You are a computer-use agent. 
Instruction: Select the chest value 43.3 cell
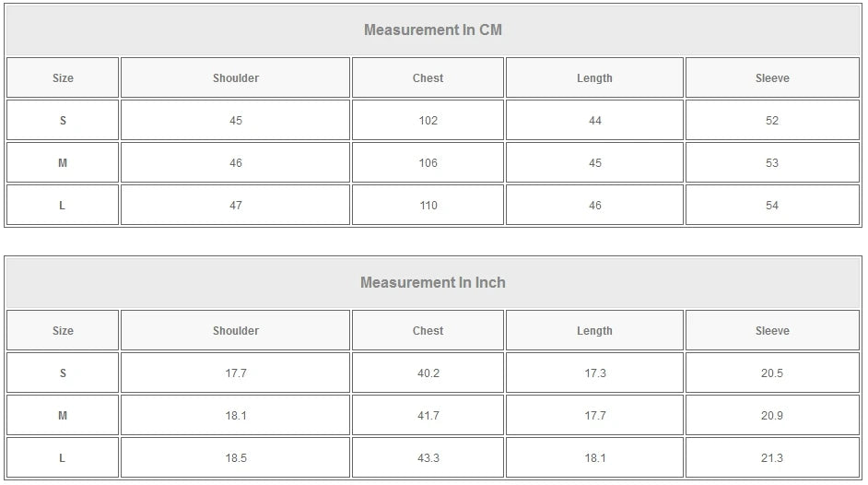pyautogui.click(x=428, y=458)
